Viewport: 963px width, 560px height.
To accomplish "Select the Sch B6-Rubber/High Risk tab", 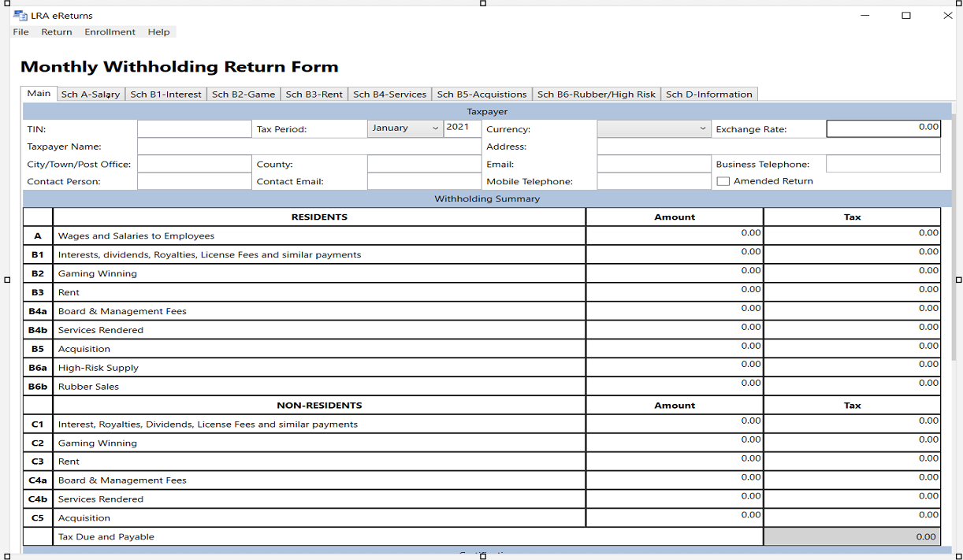I will point(597,95).
